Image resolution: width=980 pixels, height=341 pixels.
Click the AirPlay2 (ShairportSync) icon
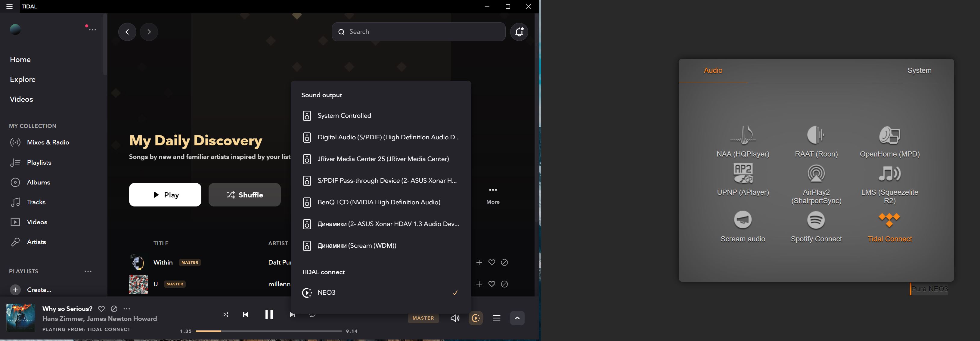[x=816, y=174]
